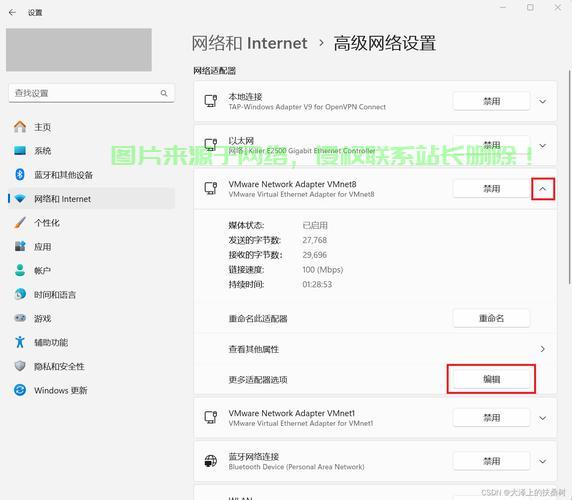Click the 网络适配器 section heading
This screenshot has width=572, height=500.
tap(214, 71)
